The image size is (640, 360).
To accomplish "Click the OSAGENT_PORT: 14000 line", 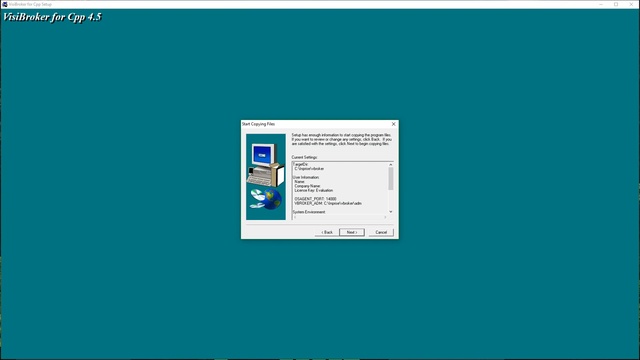I will 315,199.
